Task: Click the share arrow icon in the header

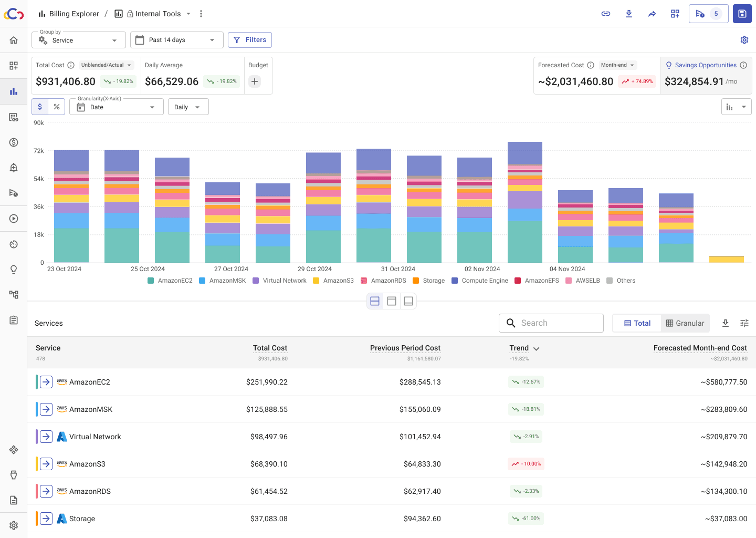Action: pyautogui.click(x=652, y=14)
